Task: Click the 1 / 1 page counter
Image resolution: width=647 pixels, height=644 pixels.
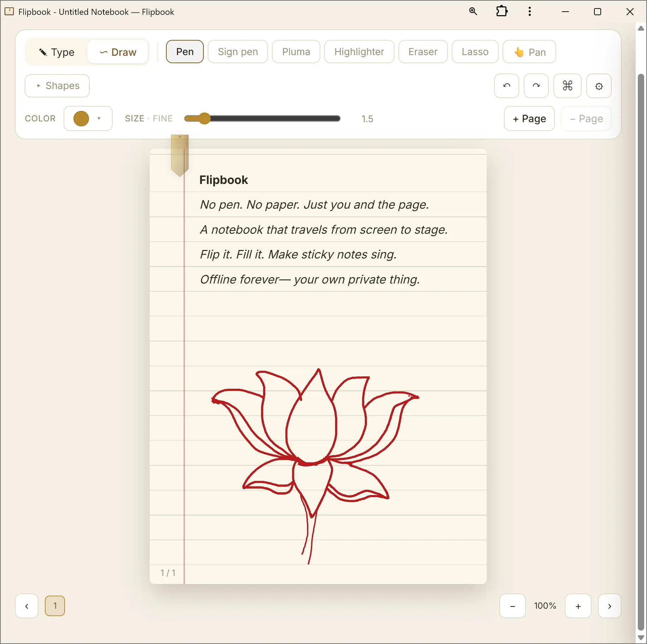Action: (168, 572)
